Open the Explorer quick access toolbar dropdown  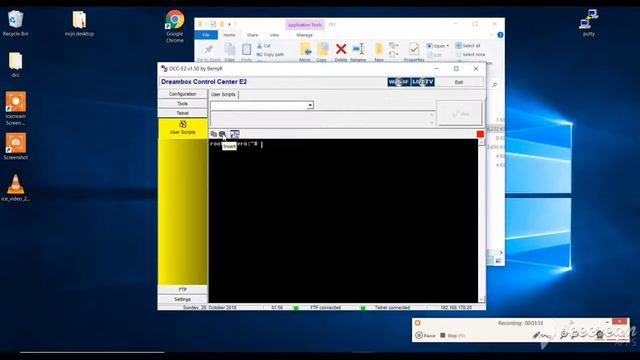click(x=229, y=24)
